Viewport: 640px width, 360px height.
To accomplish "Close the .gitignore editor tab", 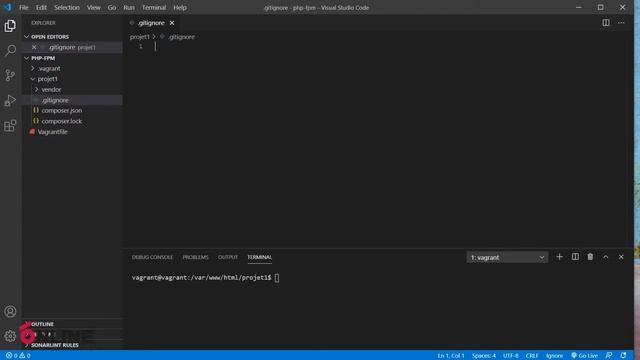I will 172,23.
